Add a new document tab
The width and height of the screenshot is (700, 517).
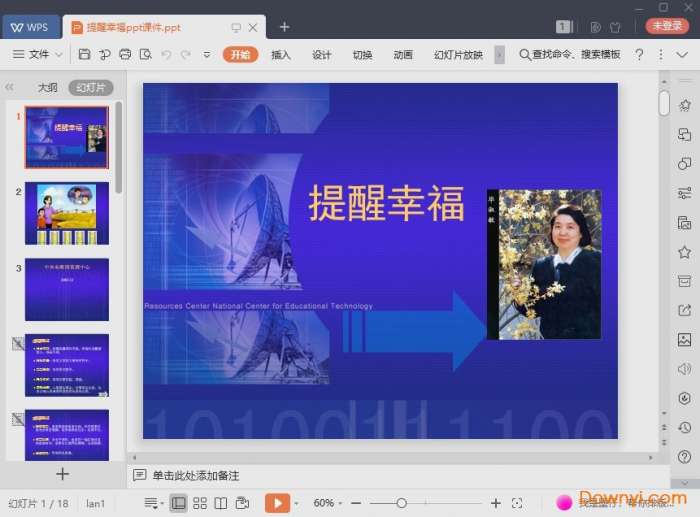point(284,27)
